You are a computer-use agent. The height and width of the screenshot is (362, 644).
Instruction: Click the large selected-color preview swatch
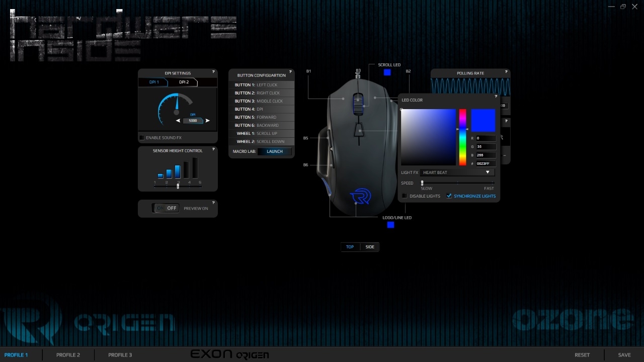[x=483, y=121]
